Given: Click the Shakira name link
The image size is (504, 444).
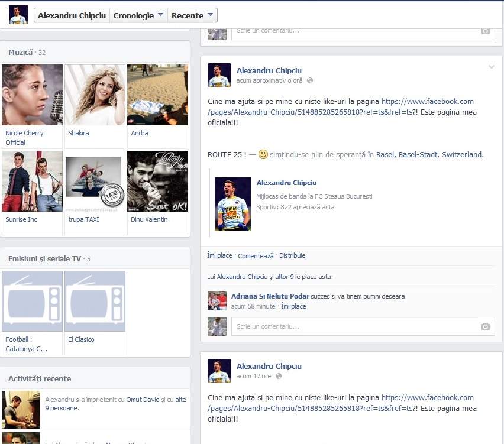Looking at the screenshot, I should click(x=79, y=133).
